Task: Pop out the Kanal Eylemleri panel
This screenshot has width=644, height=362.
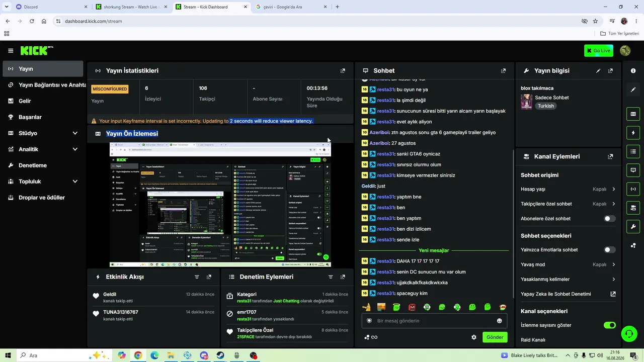Action: point(610,156)
